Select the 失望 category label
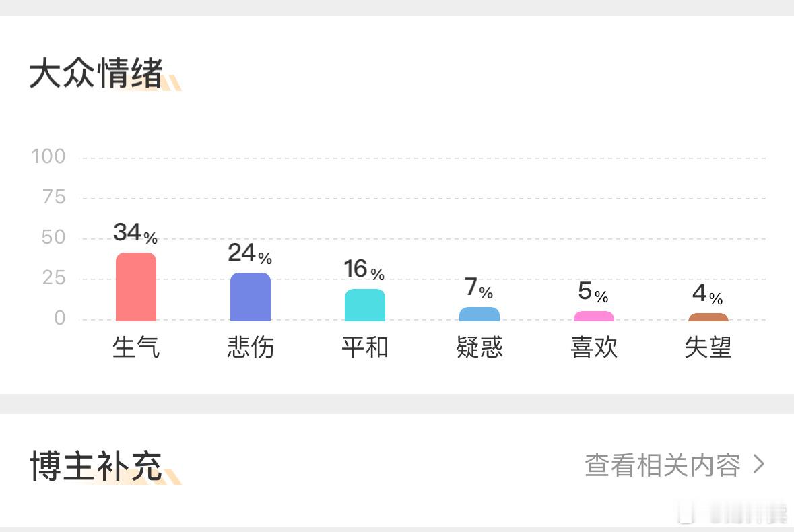794x532 pixels. [x=708, y=347]
